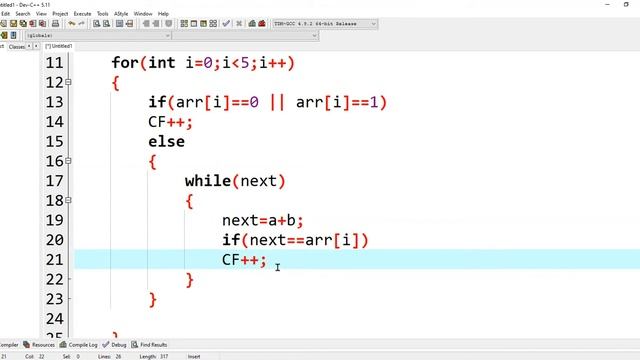The height and width of the screenshot is (360, 640).
Task: Click the 'Col: 22' status bar entry
Action: click(35, 356)
